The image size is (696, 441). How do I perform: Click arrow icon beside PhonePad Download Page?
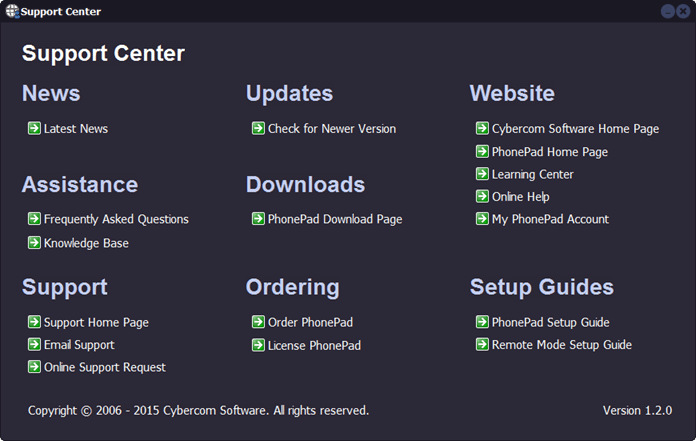point(258,219)
